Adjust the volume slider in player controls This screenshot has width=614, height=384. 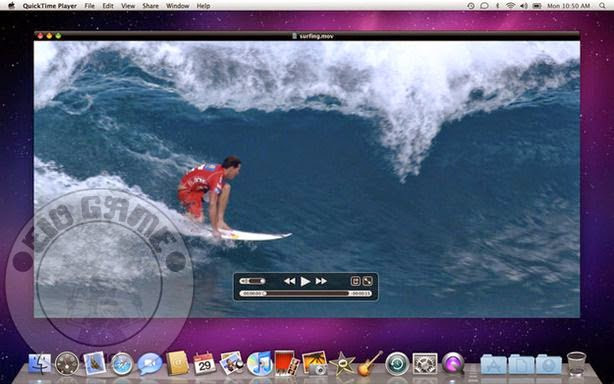[x=253, y=281]
